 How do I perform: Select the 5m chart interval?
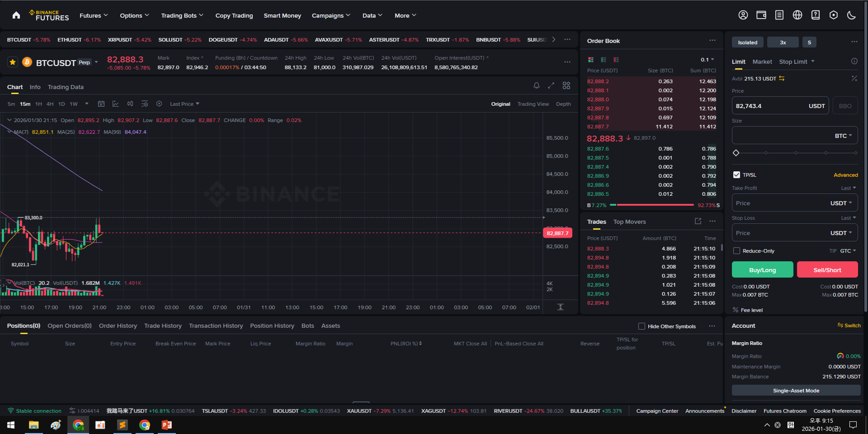tap(11, 104)
